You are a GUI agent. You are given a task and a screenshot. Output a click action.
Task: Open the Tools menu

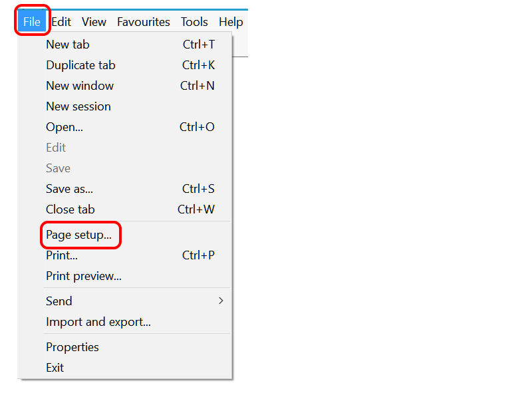194,22
